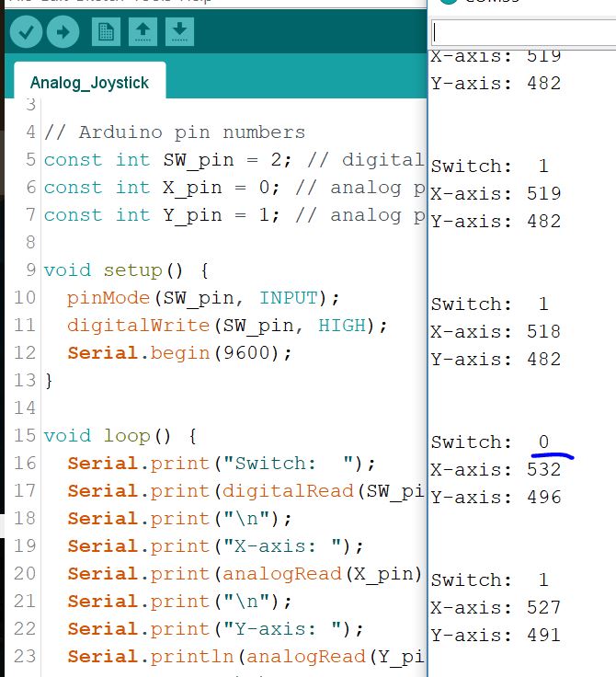The width and height of the screenshot is (616, 677).
Task: Open a sketch using the up-arrow icon
Action: pyautogui.click(x=143, y=33)
